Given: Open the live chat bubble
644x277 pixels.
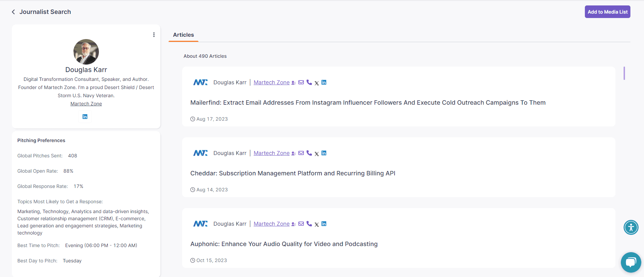Looking at the screenshot, I should [x=631, y=262].
